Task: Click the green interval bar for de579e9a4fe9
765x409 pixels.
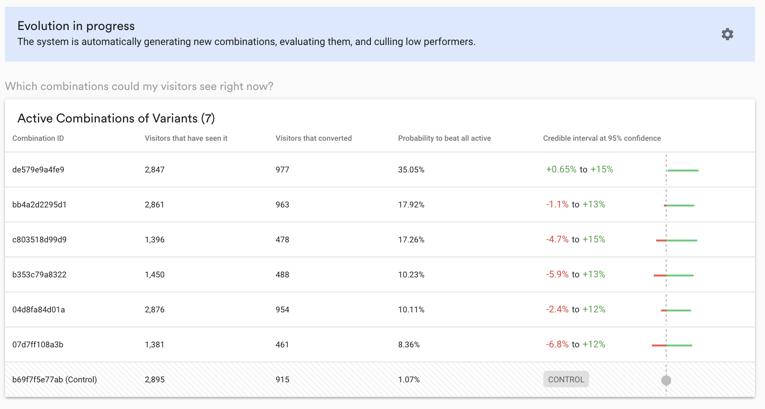Action: click(x=683, y=170)
